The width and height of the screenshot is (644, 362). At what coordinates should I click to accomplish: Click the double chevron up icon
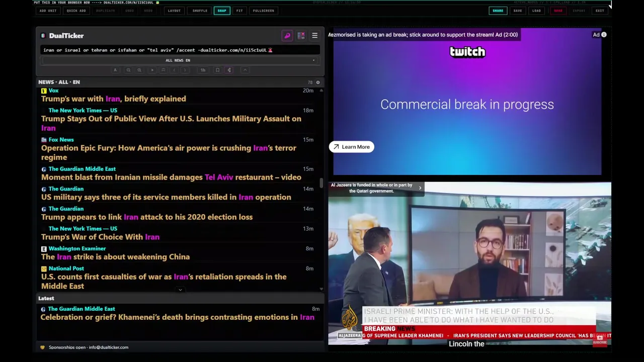[163, 70]
